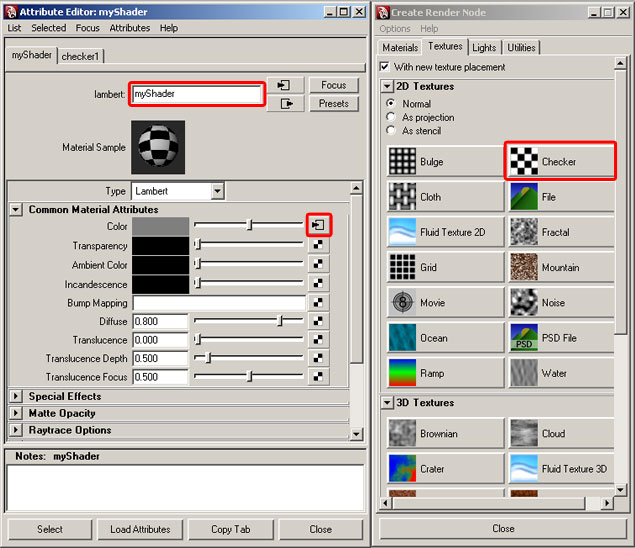Select the Bulge texture node
The width and height of the screenshot is (635, 548).
403,162
